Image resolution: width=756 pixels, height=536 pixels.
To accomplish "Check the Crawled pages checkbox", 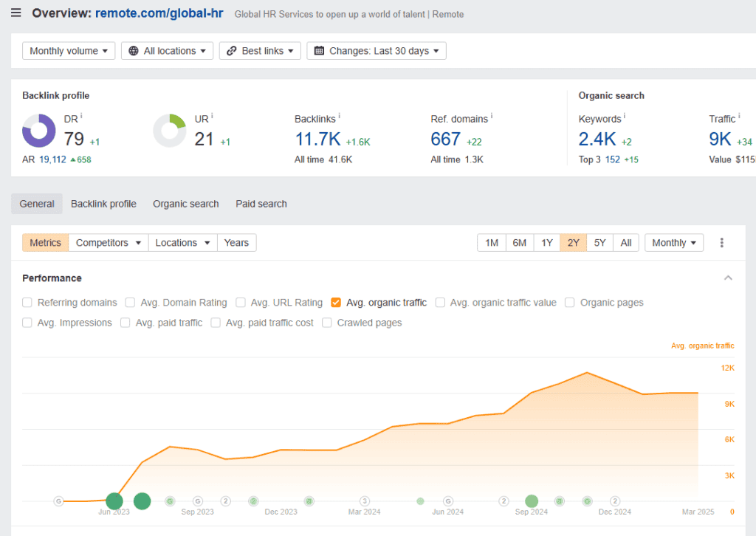I will click(327, 323).
